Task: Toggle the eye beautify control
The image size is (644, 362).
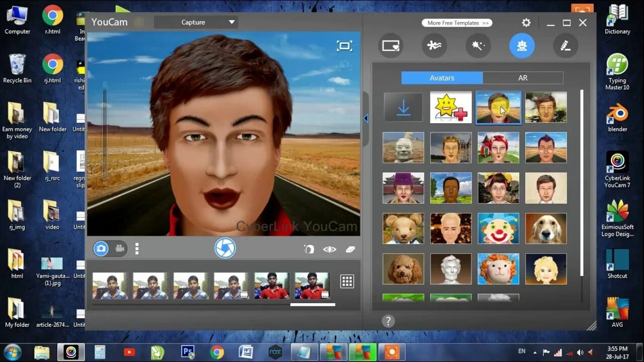Action: click(x=330, y=249)
